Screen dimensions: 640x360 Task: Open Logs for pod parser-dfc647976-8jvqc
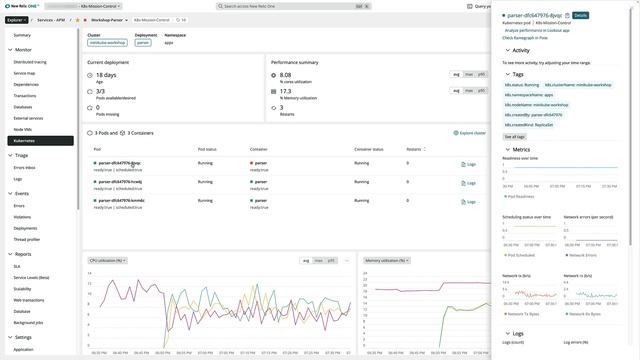pyautogui.click(x=469, y=164)
